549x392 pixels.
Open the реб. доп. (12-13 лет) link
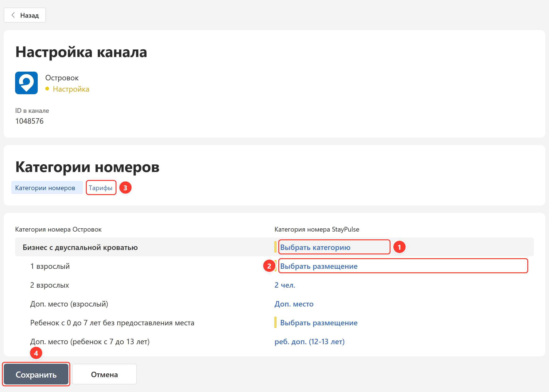tap(310, 341)
